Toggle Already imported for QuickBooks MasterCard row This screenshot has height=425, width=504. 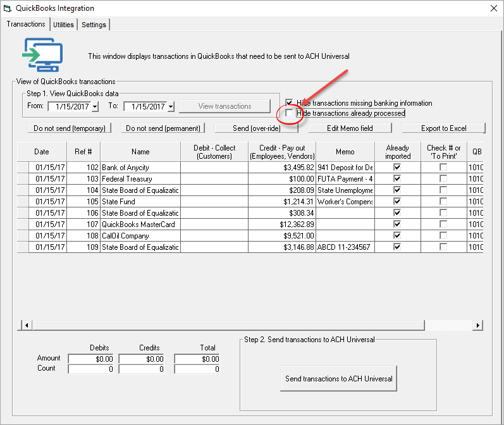pyautogui.click(x=397, y=224)
